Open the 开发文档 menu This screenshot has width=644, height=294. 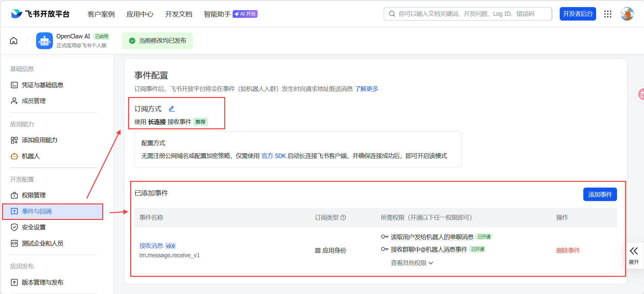179,14
